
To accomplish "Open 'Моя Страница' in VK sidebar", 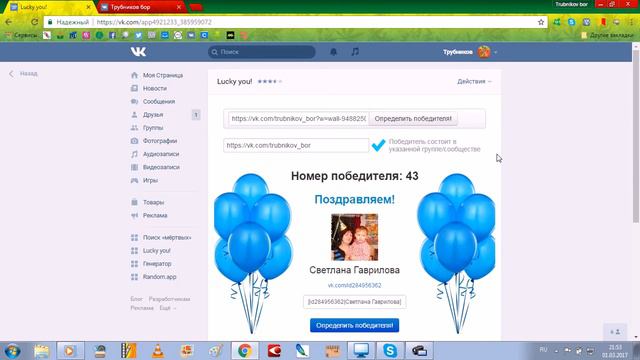I will point(163,76).
